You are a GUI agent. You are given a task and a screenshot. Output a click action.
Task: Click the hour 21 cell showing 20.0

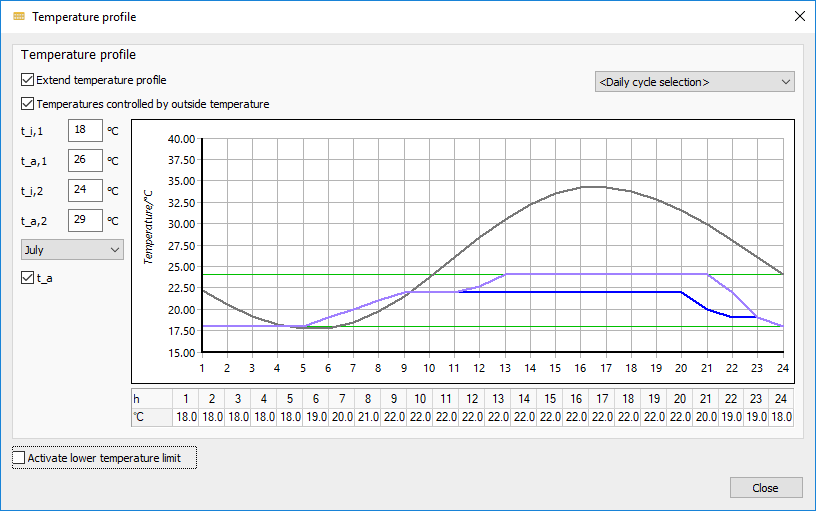[x=706, y=417]
